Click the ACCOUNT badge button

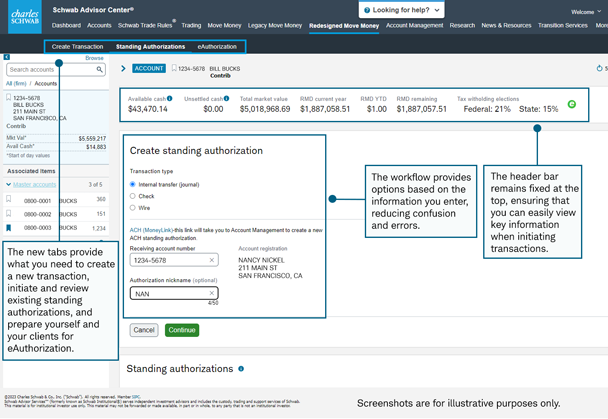coord(149,68)
